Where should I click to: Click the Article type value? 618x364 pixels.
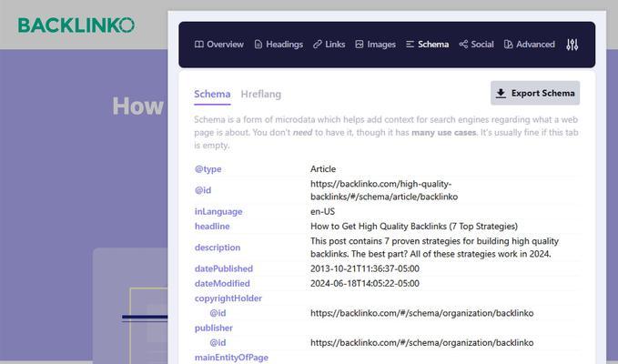coord(323,169)
